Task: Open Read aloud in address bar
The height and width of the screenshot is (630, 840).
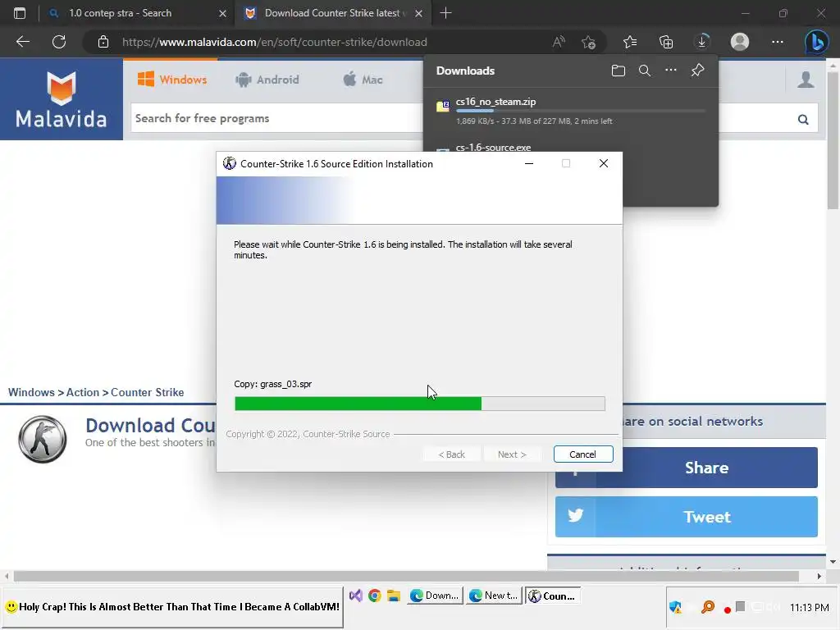Action: [x=559, y=42]
